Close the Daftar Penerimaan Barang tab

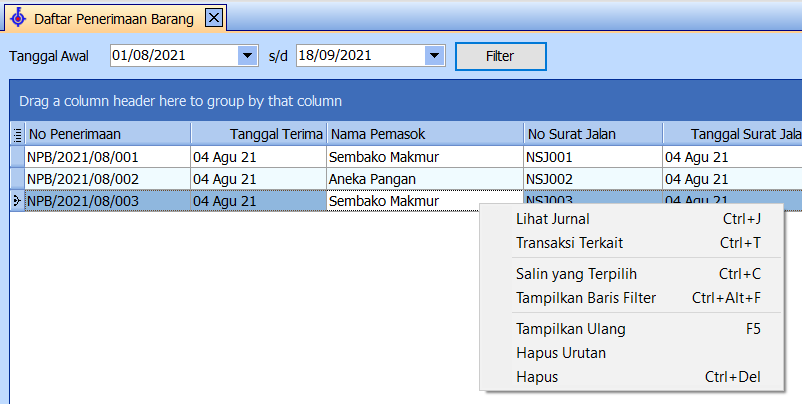coord(213,18)
